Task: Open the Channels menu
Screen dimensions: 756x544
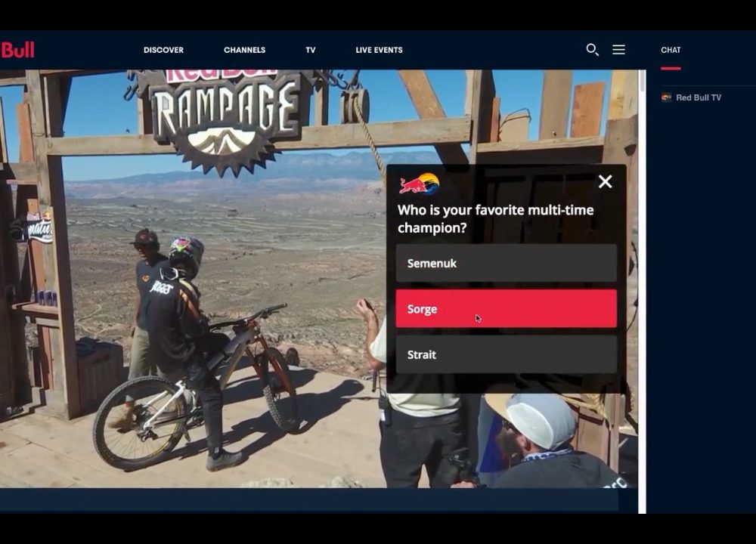Action: 244,50
